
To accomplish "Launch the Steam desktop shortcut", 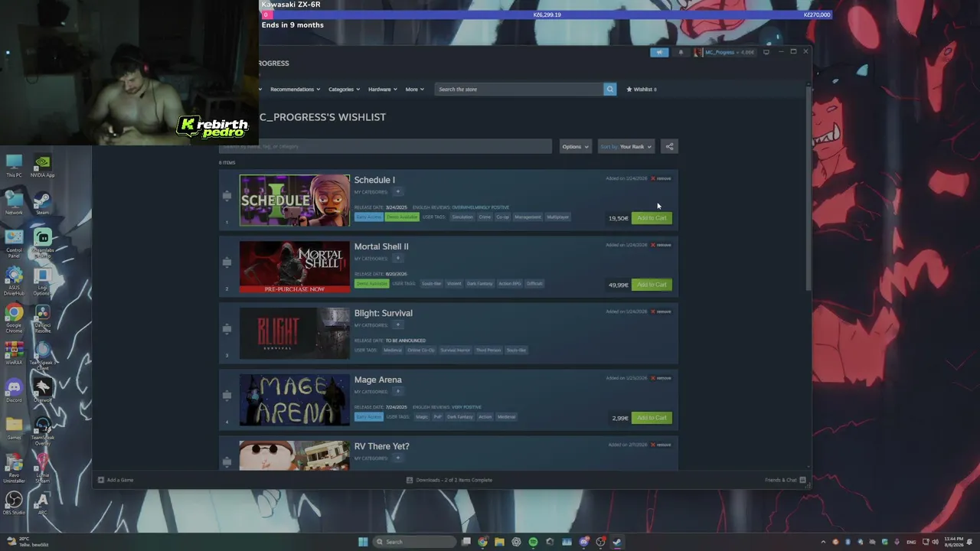I will click(42, 203).
